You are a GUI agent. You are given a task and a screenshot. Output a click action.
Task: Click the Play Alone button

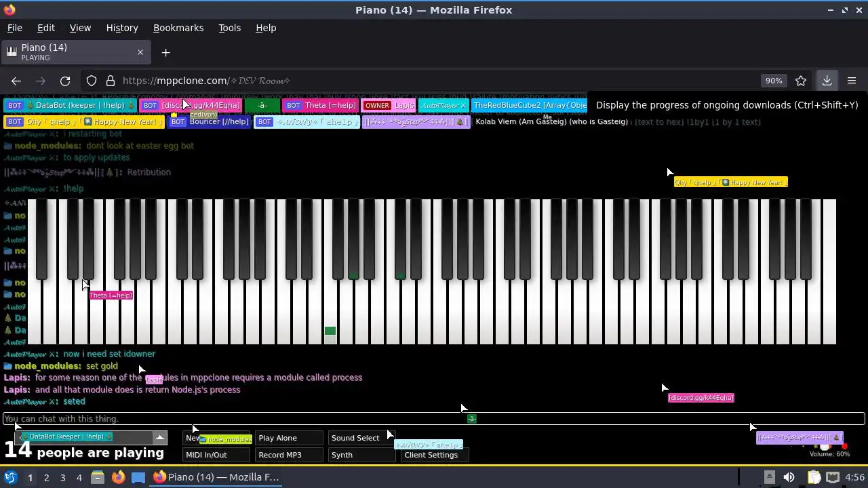(290, 438)
